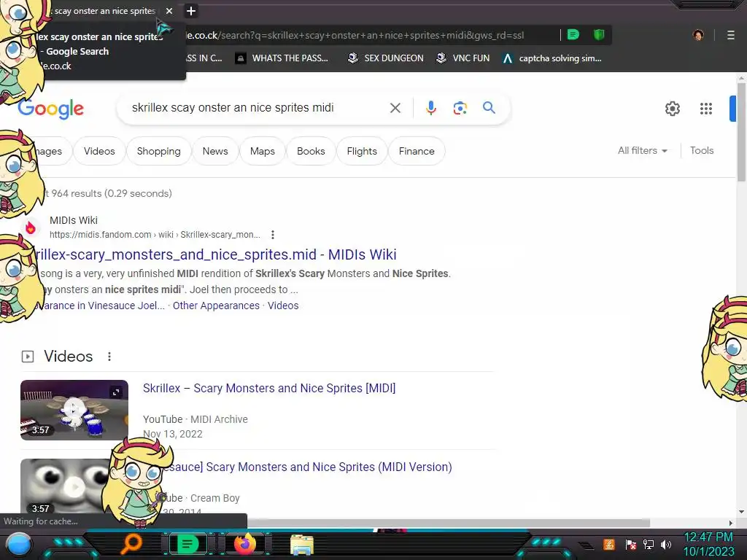Play the Cream Boy video thumbnail
The width and height of the screenshot is (747, 560).
click(66, 486)
